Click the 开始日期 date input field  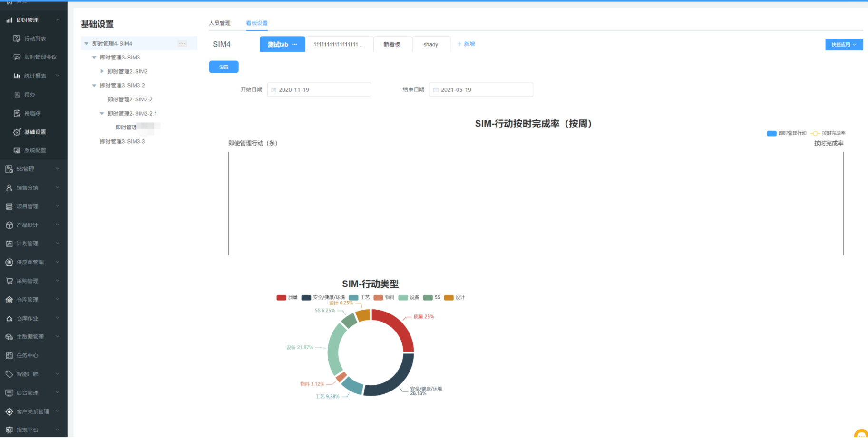[x=319, y=90]
